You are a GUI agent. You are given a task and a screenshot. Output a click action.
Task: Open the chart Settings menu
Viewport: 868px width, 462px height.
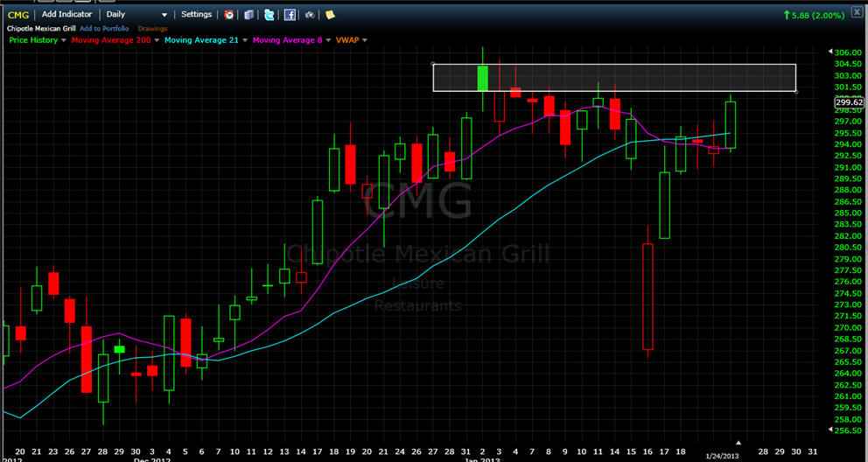coord(196,15)
